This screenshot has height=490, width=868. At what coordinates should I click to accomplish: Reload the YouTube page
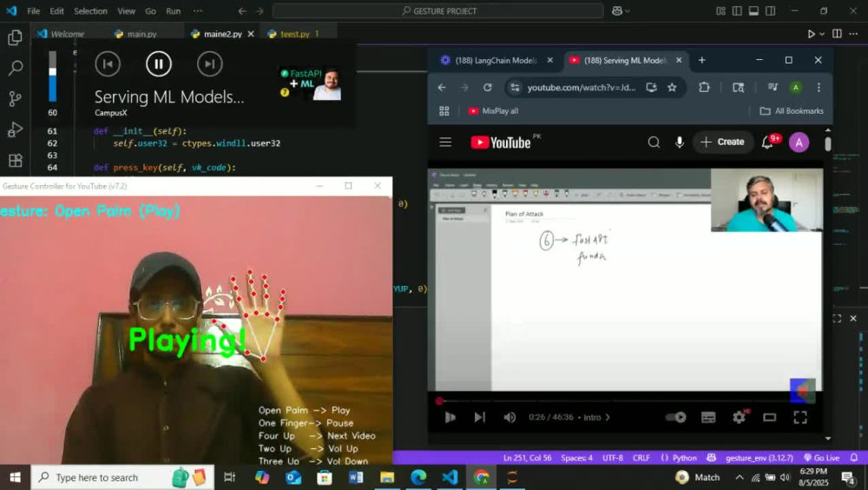tap(487, 88)
